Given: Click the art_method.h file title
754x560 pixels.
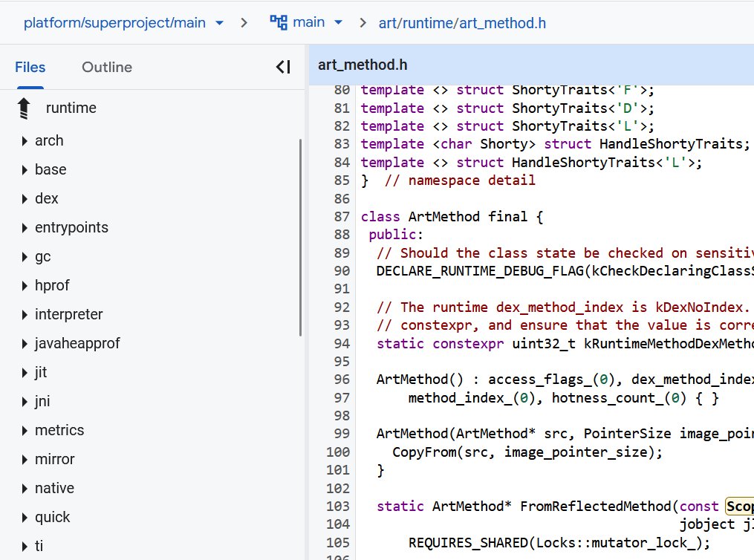Looking at the screenshot, I should (363, 65).
